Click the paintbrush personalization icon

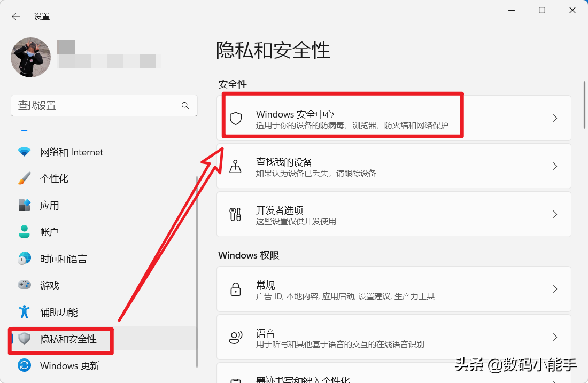pos(25,178)
